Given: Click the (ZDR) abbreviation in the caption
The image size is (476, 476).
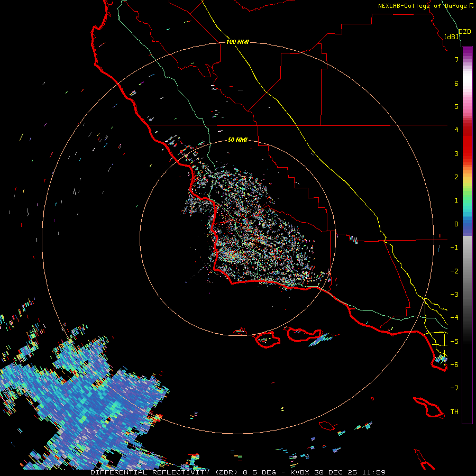Looking at the screenshot, I should coord(226,472).
